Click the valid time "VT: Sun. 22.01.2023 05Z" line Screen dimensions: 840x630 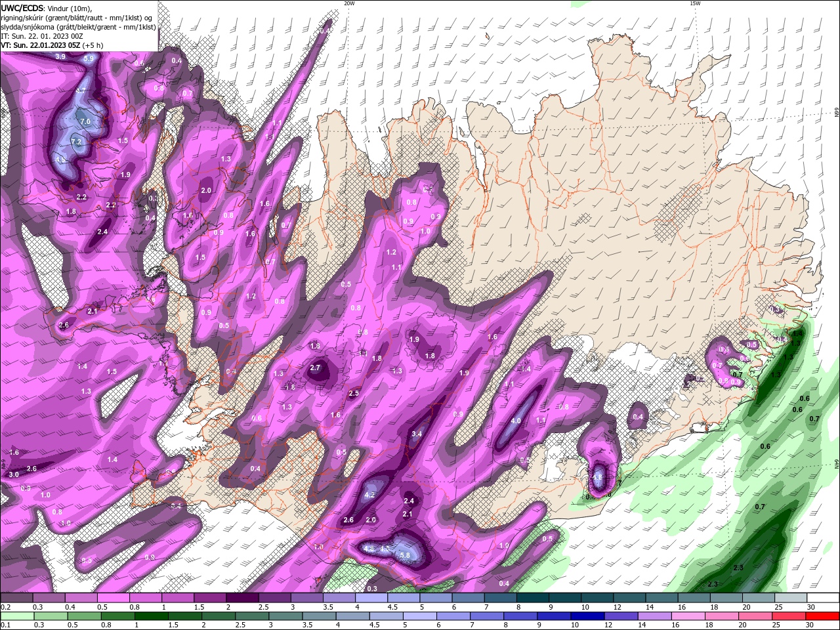pos(51,46)
